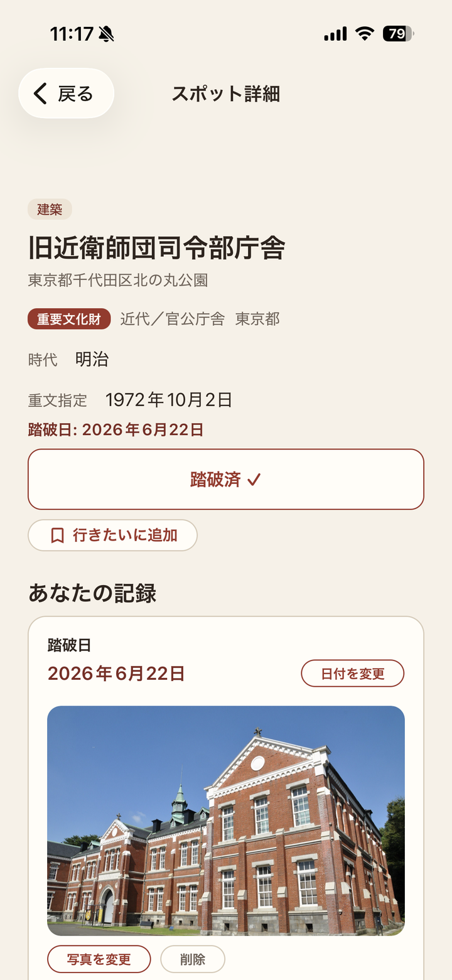Go back with the 戻る button
452x980 pixels.
[x=67, y=94]
